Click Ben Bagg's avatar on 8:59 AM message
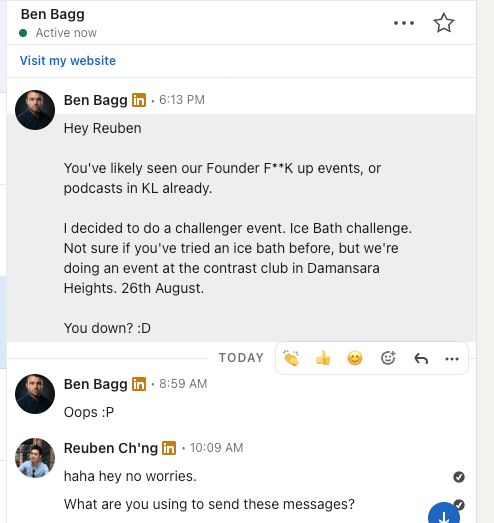This screenshot has width=494, height=523. [35, 394]
